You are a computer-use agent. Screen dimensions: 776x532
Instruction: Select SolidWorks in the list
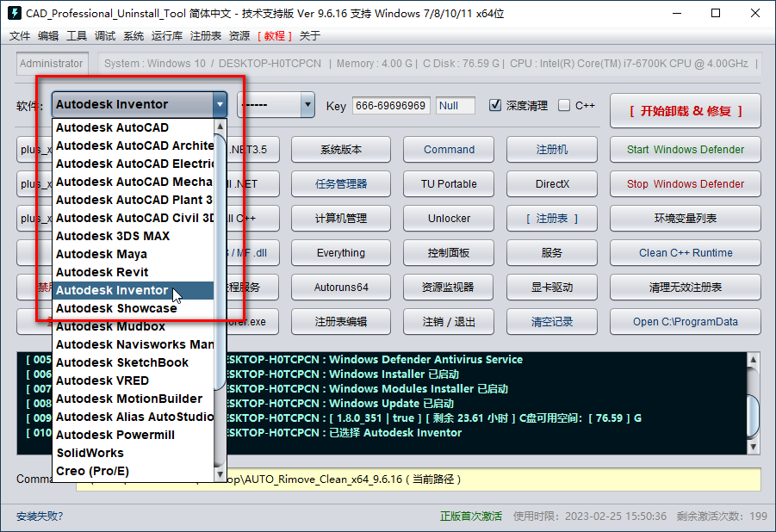[133, 453]
